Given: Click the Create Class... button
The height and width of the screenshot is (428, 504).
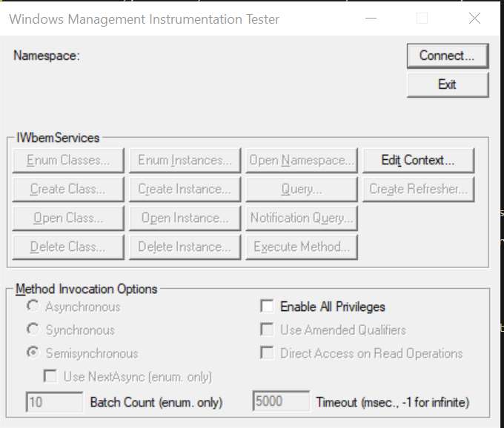Looking at the screenshot, I should coord(68,189).
